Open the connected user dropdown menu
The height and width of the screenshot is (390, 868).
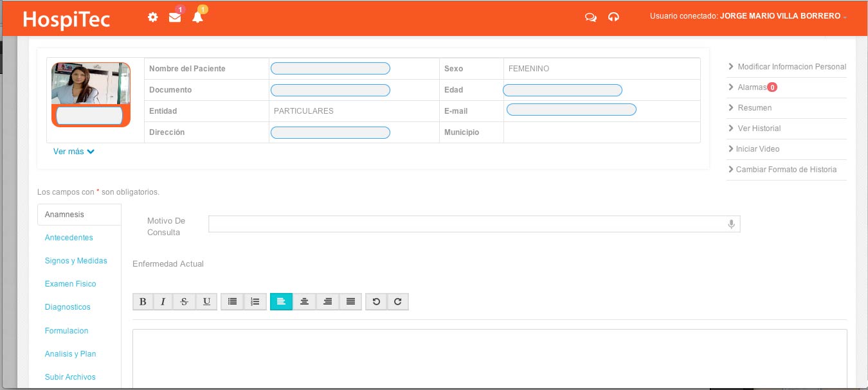coord(748,16)
